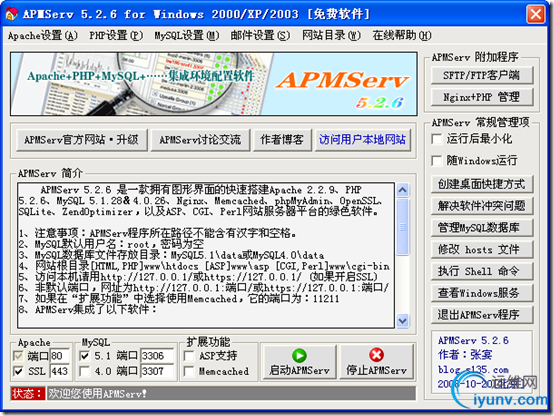Click 停止APMServ button

(x=376, y=362)
